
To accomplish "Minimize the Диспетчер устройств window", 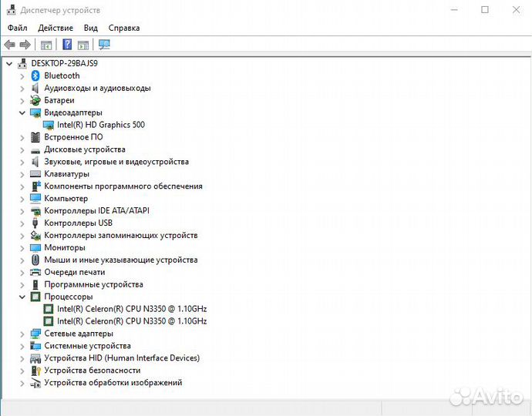I will tap(454, 10).
